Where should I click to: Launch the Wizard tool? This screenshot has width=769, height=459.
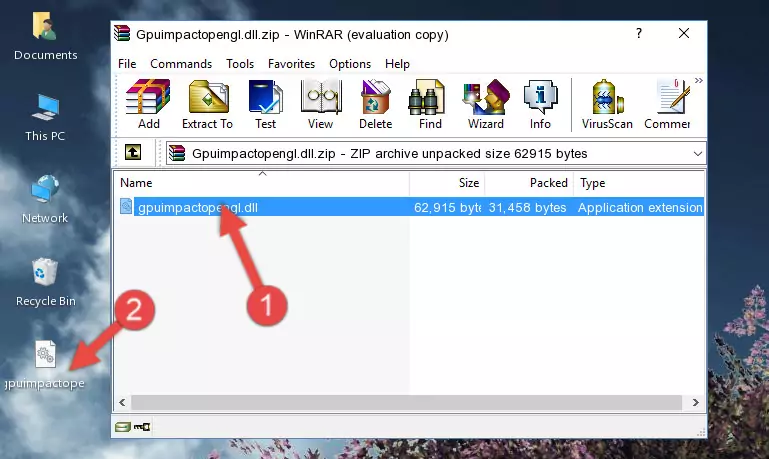tap(486, 104)
